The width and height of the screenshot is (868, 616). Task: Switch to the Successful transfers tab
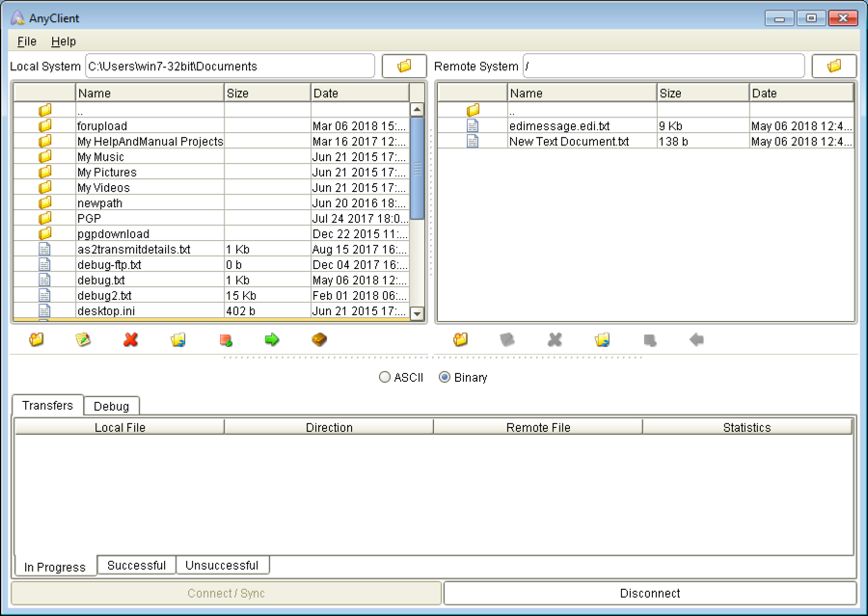(x=136, y=565)
